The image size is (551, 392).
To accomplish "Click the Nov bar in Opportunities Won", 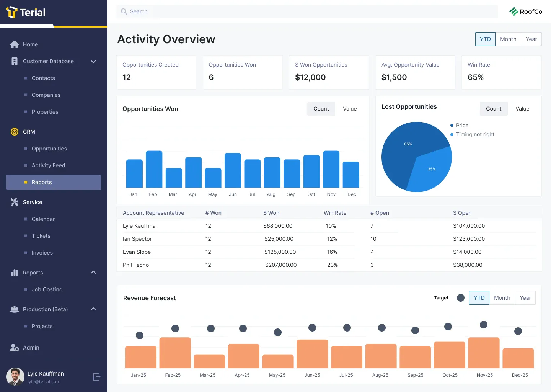I will pos(331,169).
